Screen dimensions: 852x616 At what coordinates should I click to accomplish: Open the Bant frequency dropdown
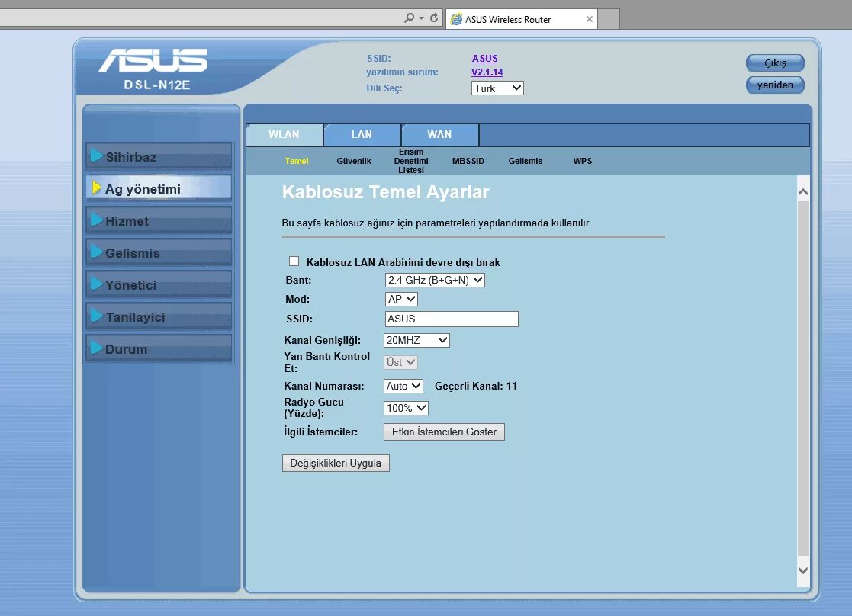pyautogui.click(x=435, y=280)
